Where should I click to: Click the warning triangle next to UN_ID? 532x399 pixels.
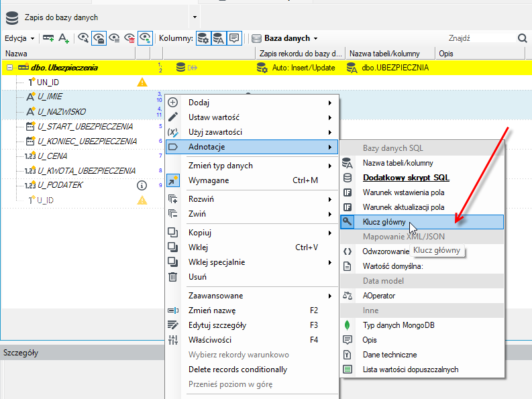[142, 82]
